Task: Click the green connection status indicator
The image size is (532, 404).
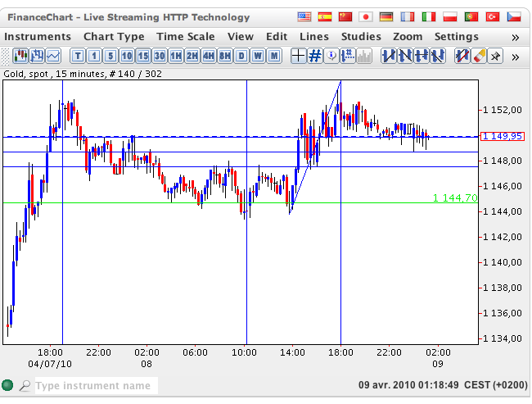Action: [x=8, y=386]
